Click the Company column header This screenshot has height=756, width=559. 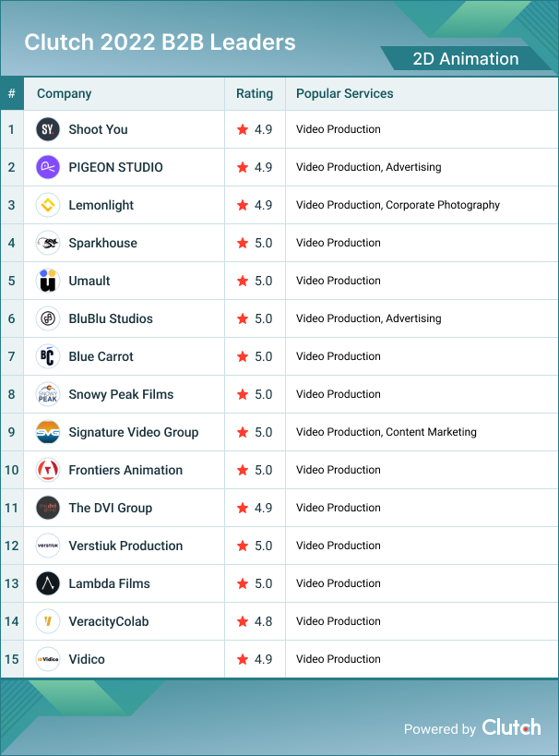[x=64, y=93]
